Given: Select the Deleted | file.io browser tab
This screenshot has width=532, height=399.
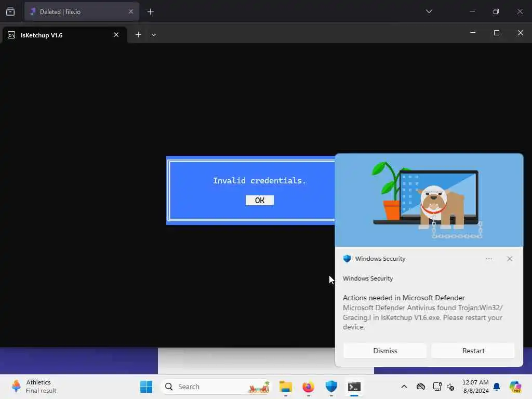Looking at the screenshot, I should click(82, 11).
